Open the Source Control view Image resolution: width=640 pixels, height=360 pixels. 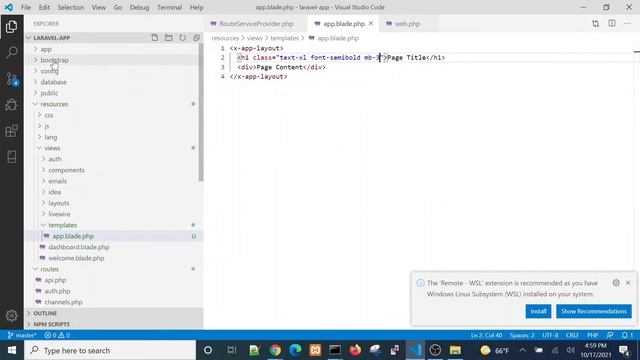click(11, 79)
